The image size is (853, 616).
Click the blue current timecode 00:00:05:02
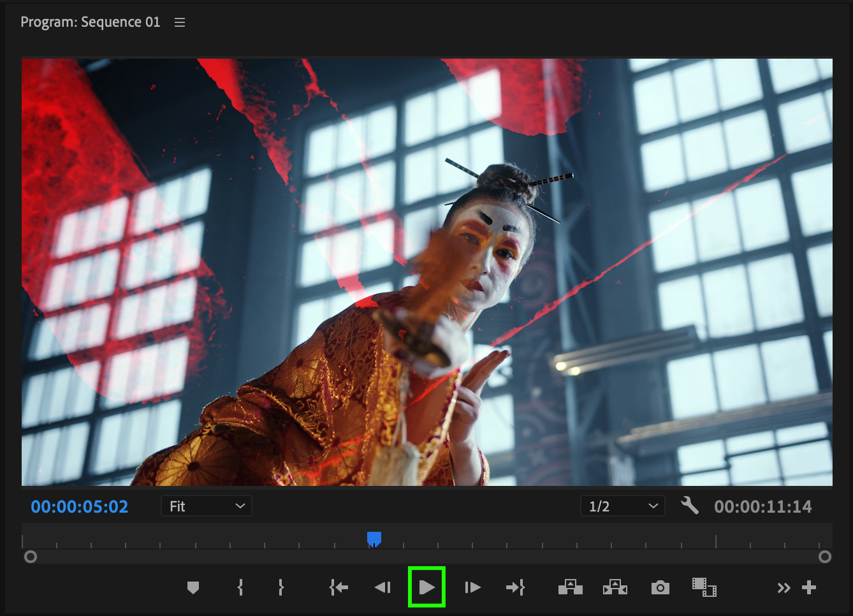click(x=80, y=506)
